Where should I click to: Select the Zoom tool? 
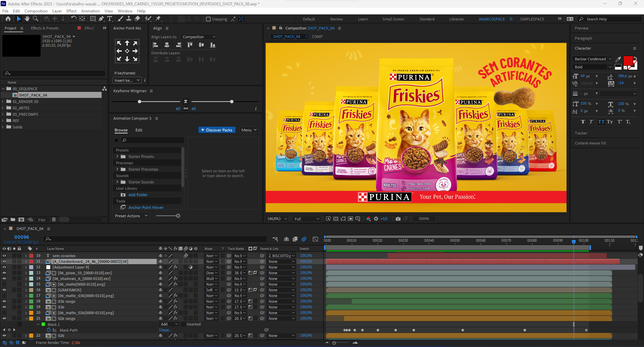click(36, 19)
